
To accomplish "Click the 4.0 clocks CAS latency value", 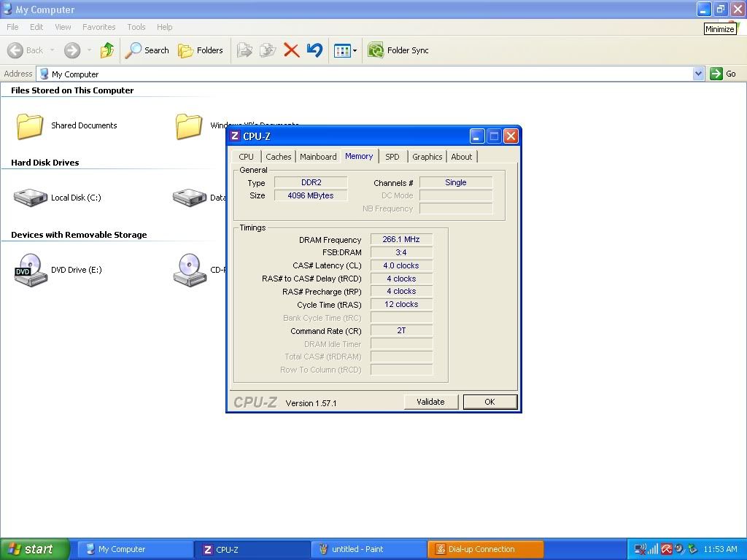I will [401, 265].
